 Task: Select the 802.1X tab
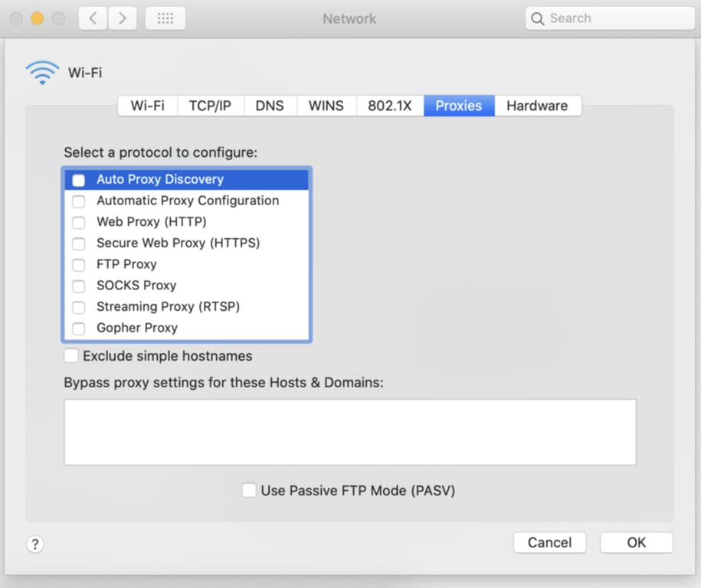[389, 106]
